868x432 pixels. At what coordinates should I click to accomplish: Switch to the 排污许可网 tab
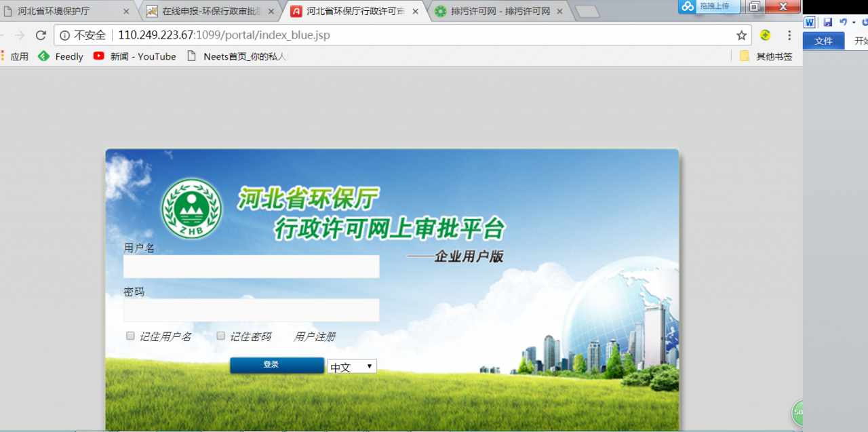pyautogui.click(x=499, y=11)
